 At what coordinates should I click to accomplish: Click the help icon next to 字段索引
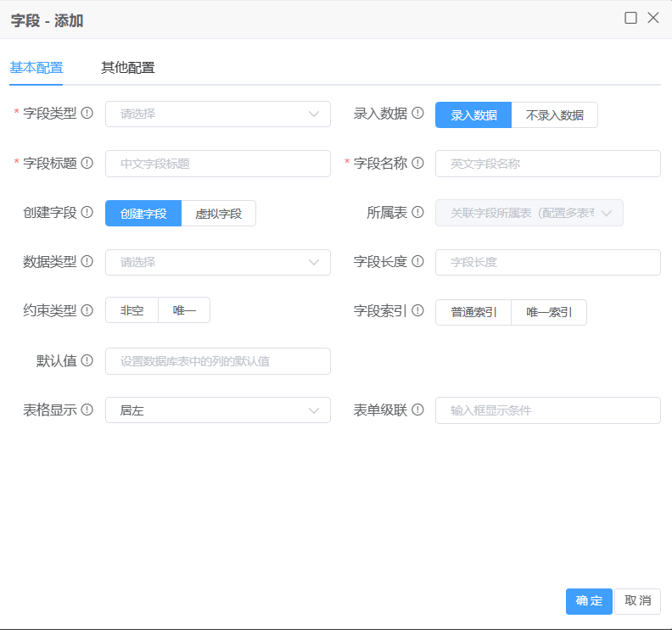[x=417, y=310]
